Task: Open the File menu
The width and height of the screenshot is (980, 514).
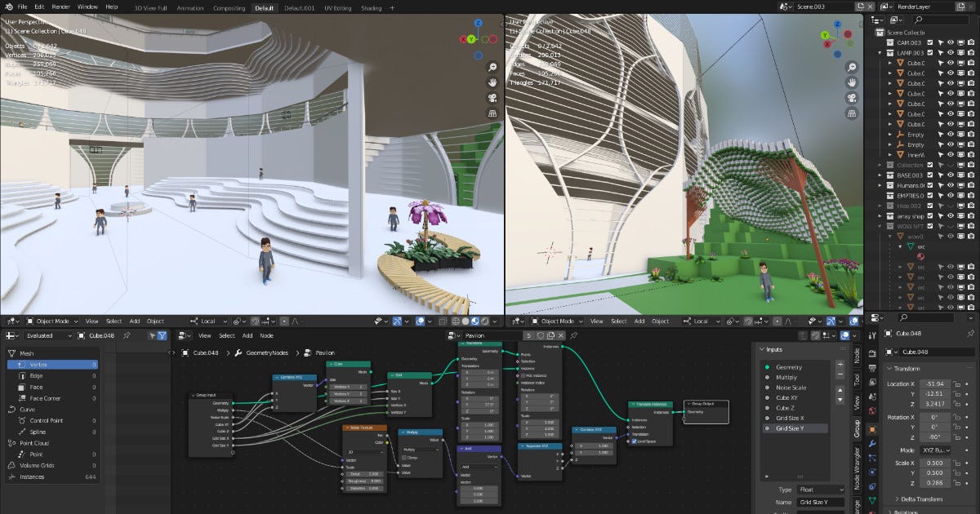Action: [22, 7]
